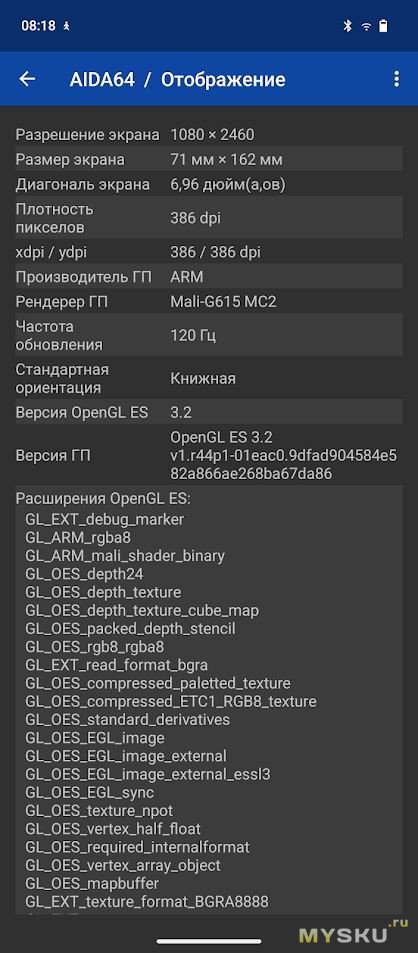Tap the bottom navigation gesture handle

click(209, 941)
